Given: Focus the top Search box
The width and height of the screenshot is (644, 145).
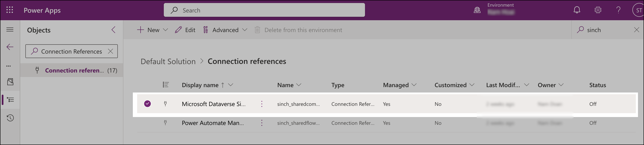Looking at the screenshot, I should [264, 10].
